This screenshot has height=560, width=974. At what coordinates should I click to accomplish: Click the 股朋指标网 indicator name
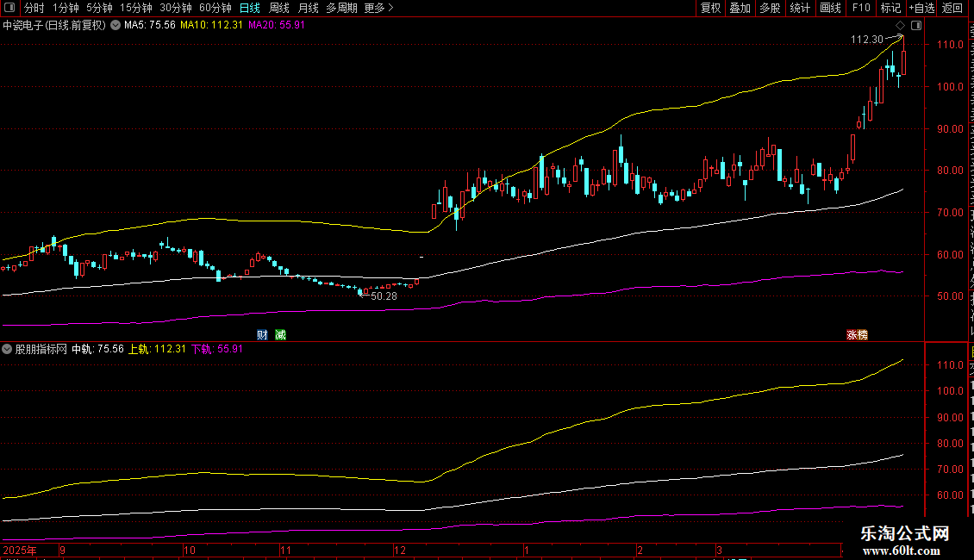41,349
